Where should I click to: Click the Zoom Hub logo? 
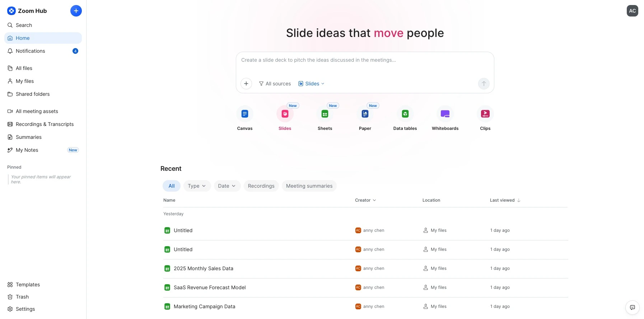[27, 11]
